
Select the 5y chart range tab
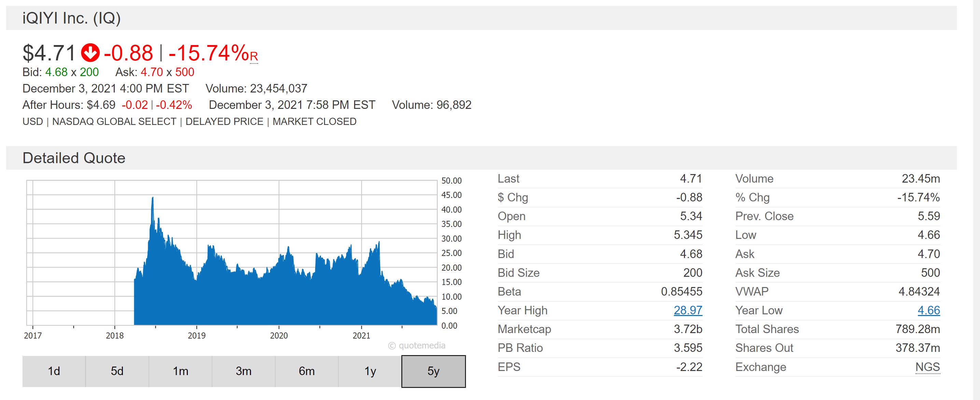[433, 371]
